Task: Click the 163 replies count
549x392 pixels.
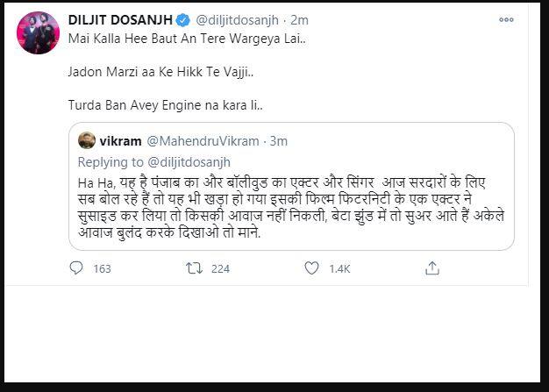Action: tap(102, 268)
